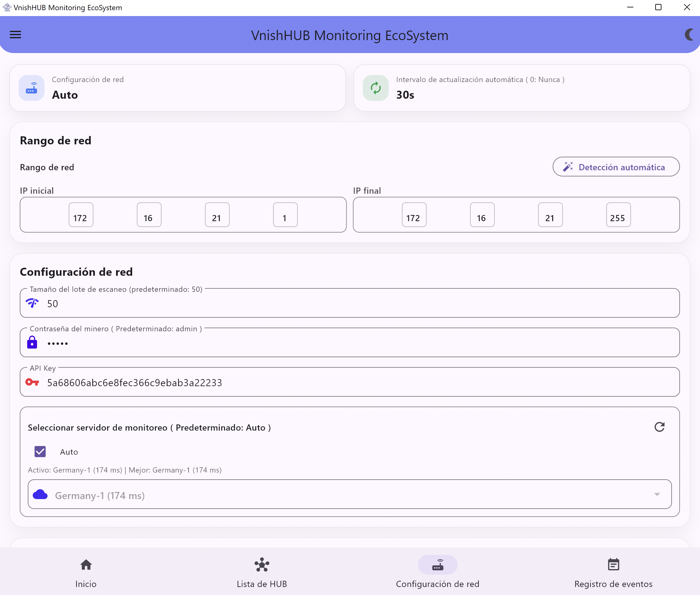
Task: Click into the API Key field
Action: (350, 382)
